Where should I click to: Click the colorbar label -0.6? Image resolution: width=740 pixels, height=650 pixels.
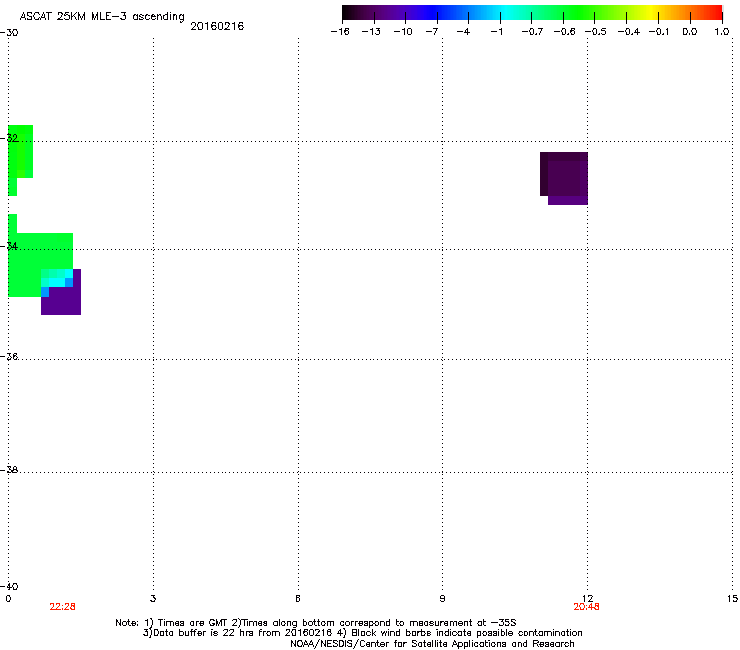(564, 32)
